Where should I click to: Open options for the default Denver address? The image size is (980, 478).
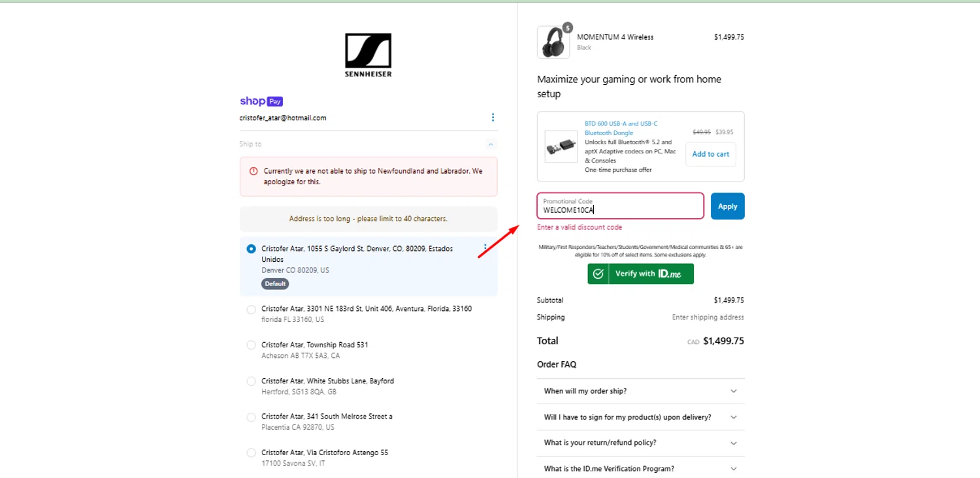(485, 248)
